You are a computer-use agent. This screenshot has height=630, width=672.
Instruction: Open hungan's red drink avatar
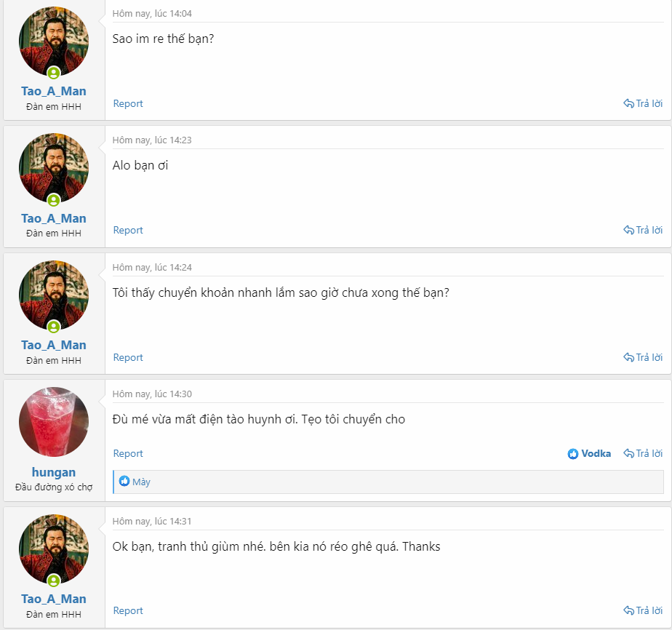click(x=54, y=422)
